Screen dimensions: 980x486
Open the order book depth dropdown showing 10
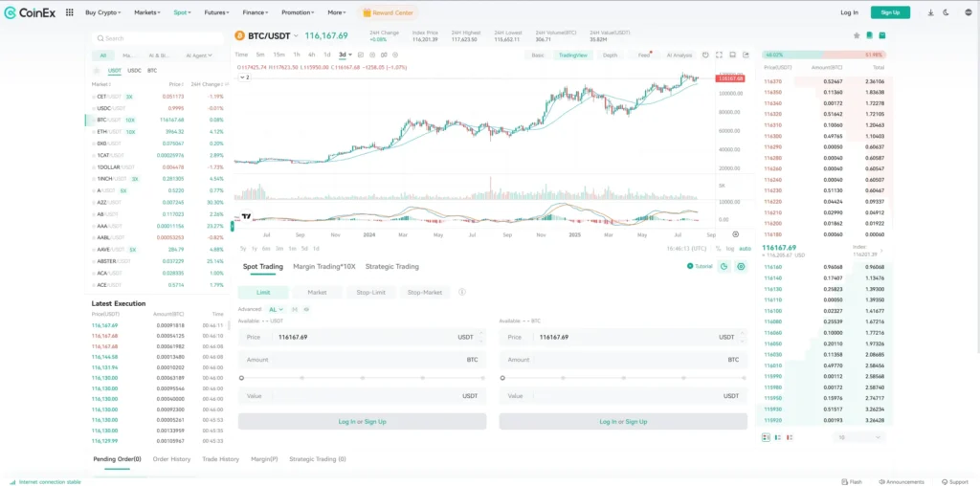pos(859,437)
